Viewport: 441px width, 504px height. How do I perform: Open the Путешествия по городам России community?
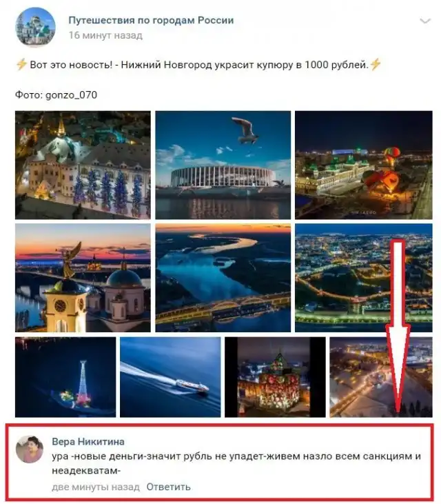[151, 20]
